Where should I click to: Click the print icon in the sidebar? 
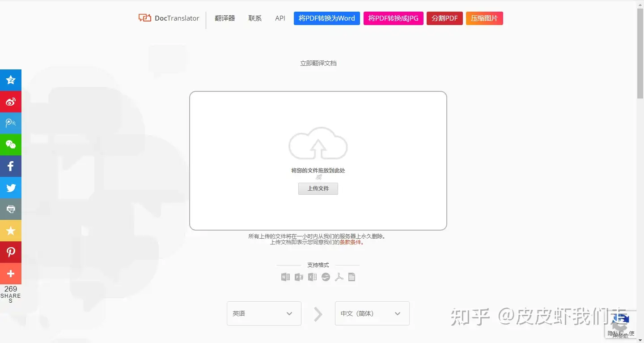tap(11, 209)
